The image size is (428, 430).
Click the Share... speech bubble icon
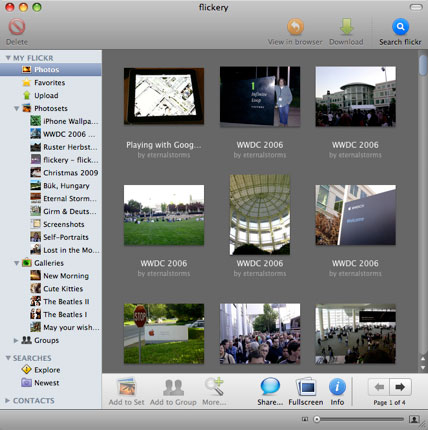(270, 387)
